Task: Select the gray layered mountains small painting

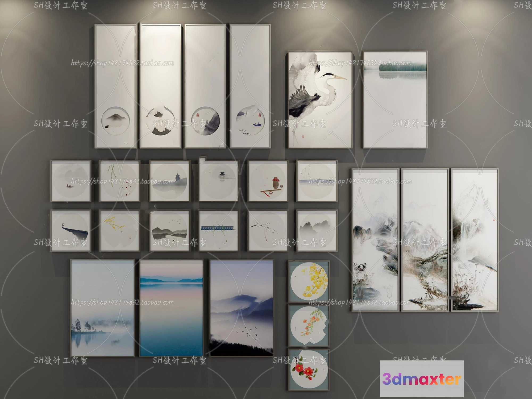Action: 317,231
